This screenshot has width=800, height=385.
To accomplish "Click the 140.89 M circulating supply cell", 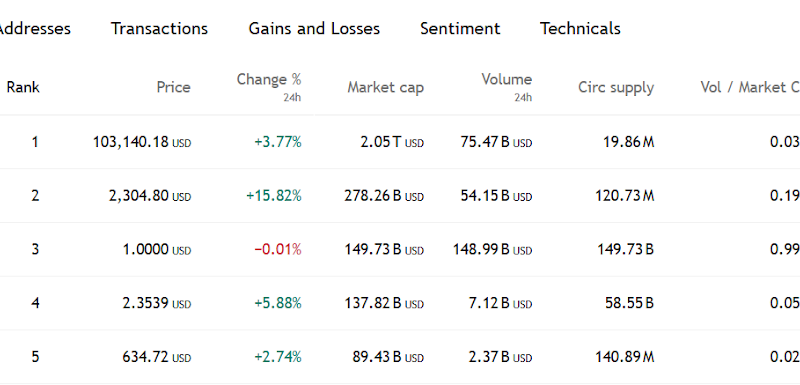I will 624,357.
